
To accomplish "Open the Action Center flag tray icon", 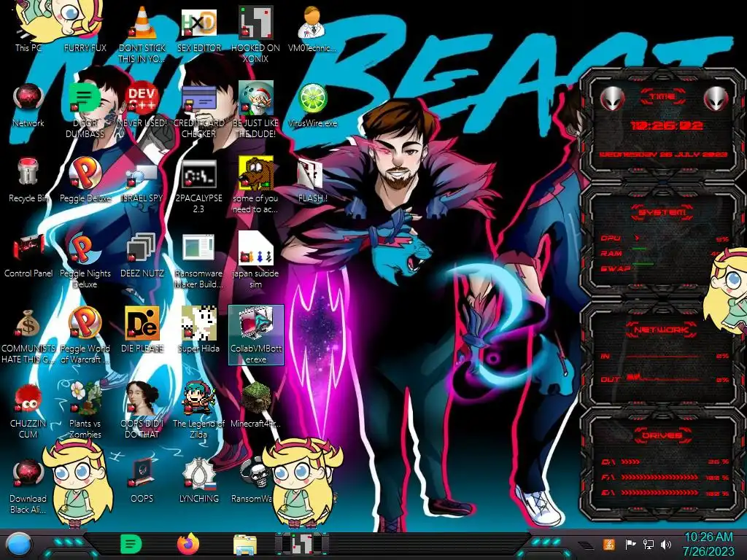I will coord(630,544).
